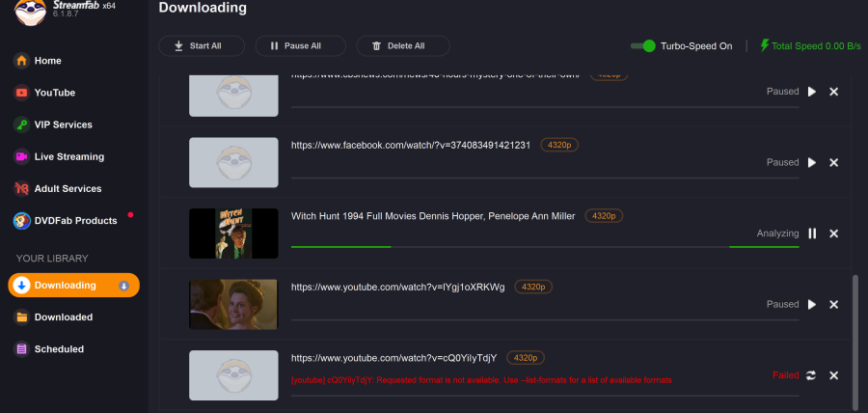Click the Delete All button
The height and width of the screenshot is (413, 868).
click(397, 45)
